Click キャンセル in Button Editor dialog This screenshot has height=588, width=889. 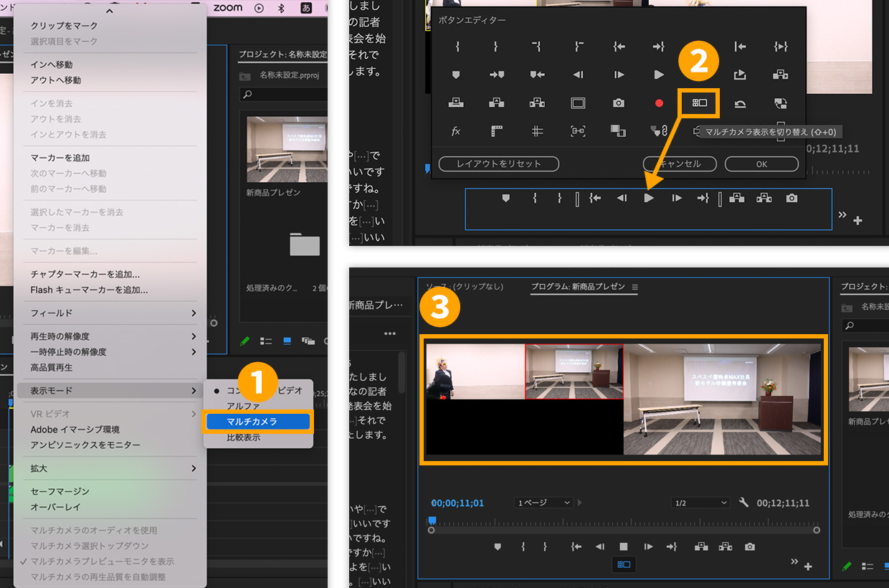click(680, 163)
